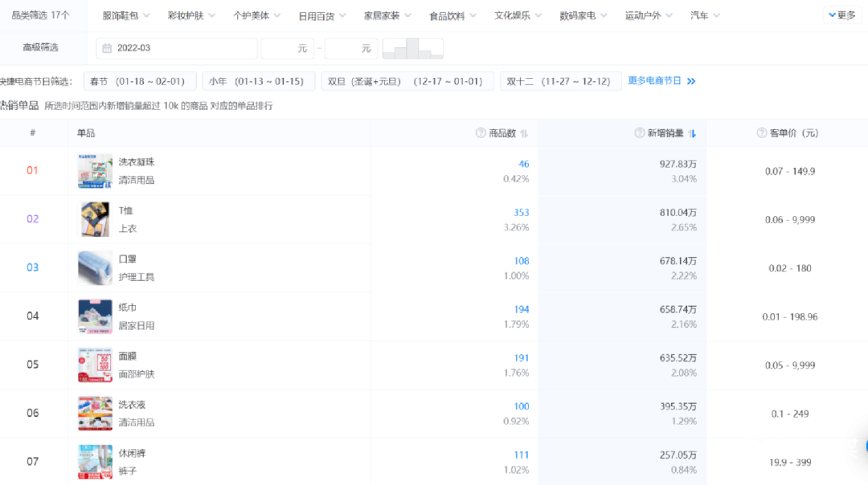The height and width of the screenshot is (485, 868).
Task: Open the 洗衣凝珠 product thumbnail
Action: coord(95,171)
